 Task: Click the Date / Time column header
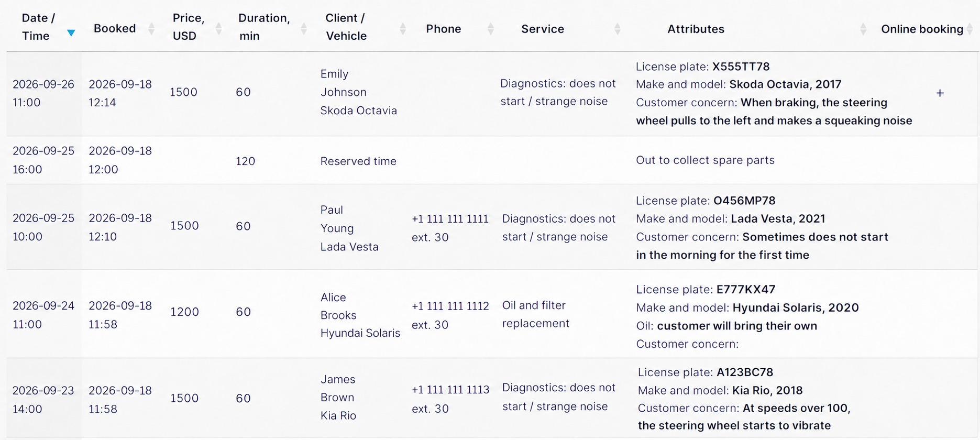pyautogui.click(x=38, y=27)
